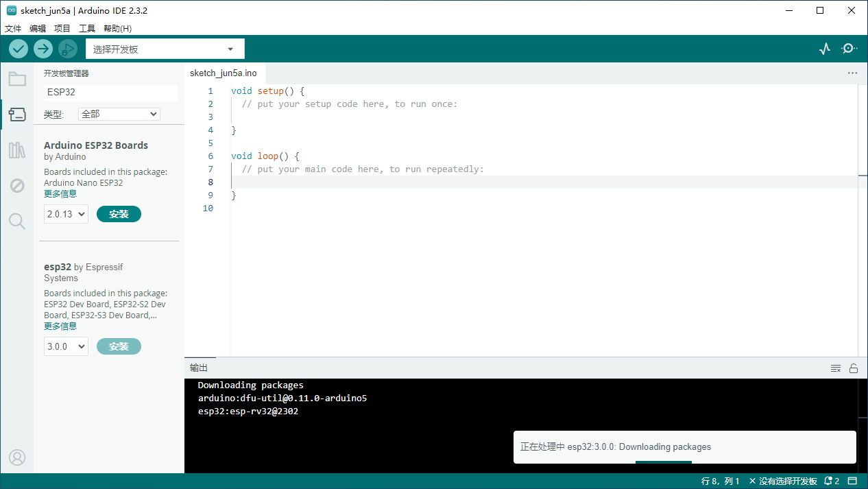Toggle the output scroll lock icon
The height and width of the screenshot is (489, 868).
(x=854, y=368)
